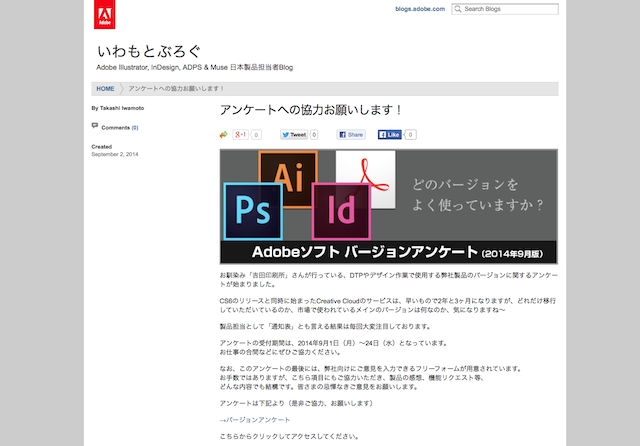
Task: Click the Adobe logo icon
Action: (104, 14)
